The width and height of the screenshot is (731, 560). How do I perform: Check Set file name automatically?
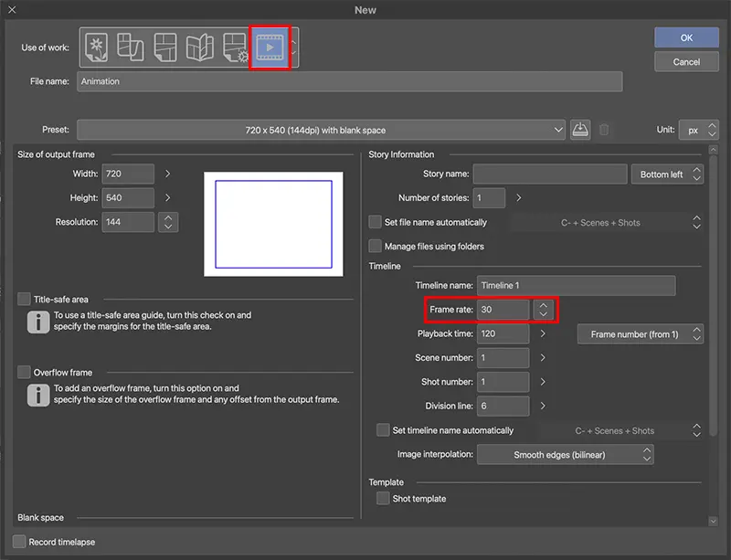[x=375, y=222]
